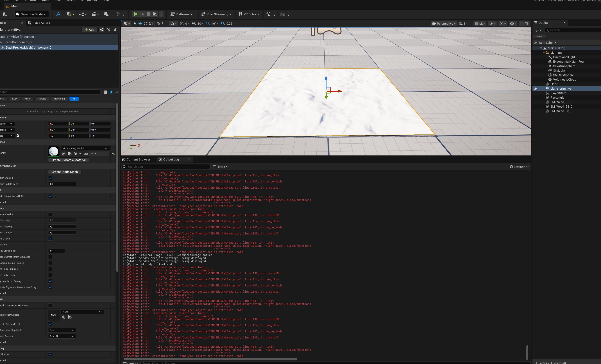
Task: Toggle world coordinate space globe icon
Action: point(158,24)
